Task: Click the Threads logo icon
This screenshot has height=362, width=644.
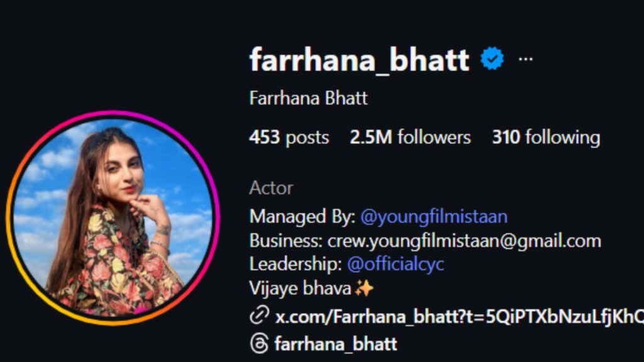Action: [259, 344]
